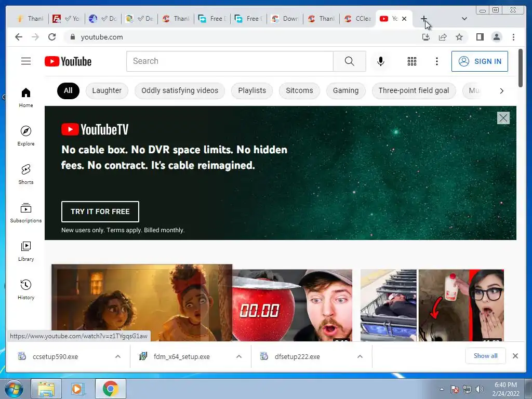Click the SIGN IN button

coord(480,61)
